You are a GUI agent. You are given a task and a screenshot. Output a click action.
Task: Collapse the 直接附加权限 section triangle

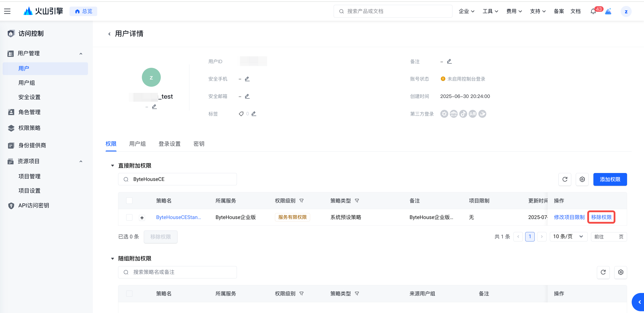coord(112,165)
